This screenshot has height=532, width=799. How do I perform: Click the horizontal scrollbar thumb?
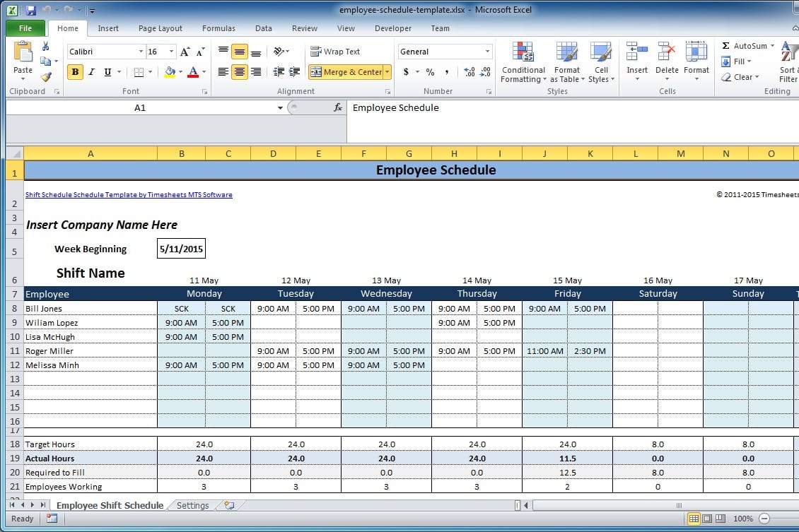678,505
